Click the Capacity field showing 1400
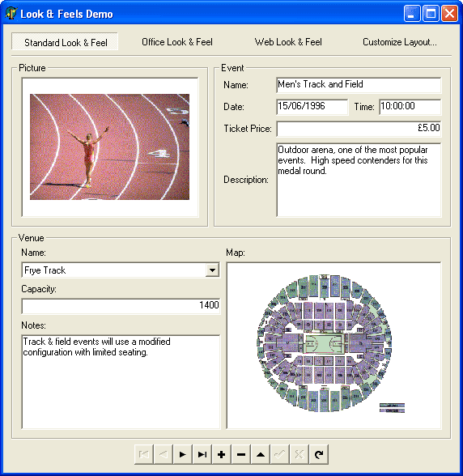Screen dimensions: 463x476 (121, 306)
